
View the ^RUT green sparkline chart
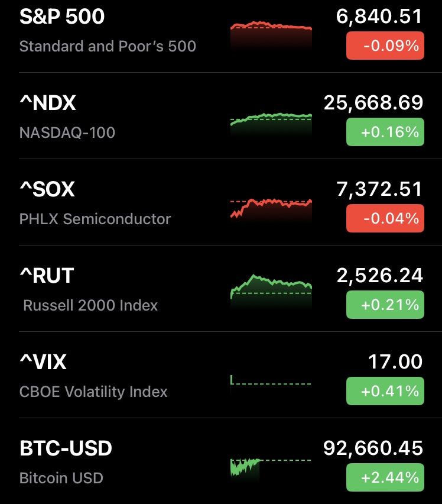(271, 290)
